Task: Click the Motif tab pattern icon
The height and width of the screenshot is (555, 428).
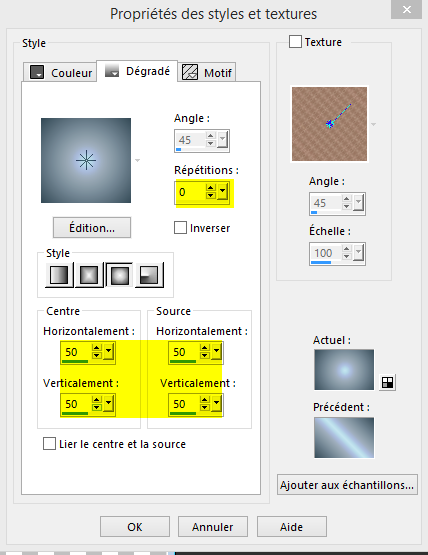Action: [x=190, y=72]
